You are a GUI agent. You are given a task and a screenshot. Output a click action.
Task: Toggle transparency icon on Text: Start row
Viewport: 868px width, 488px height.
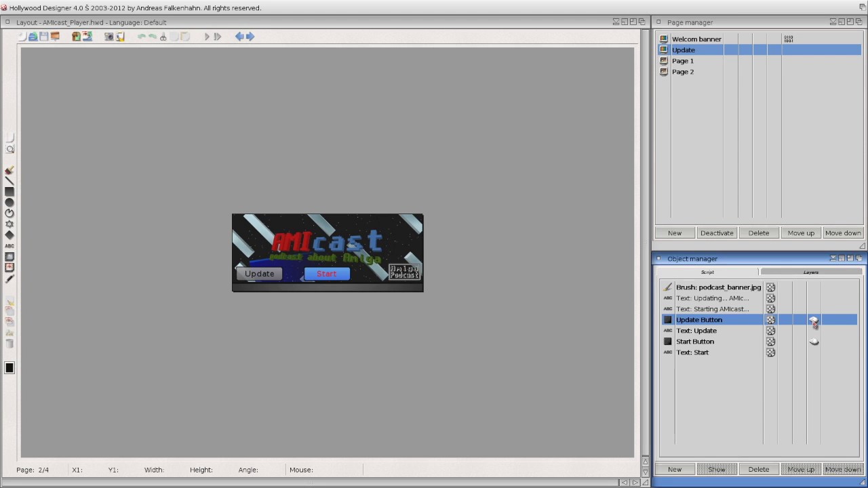[x=770, y=352]
